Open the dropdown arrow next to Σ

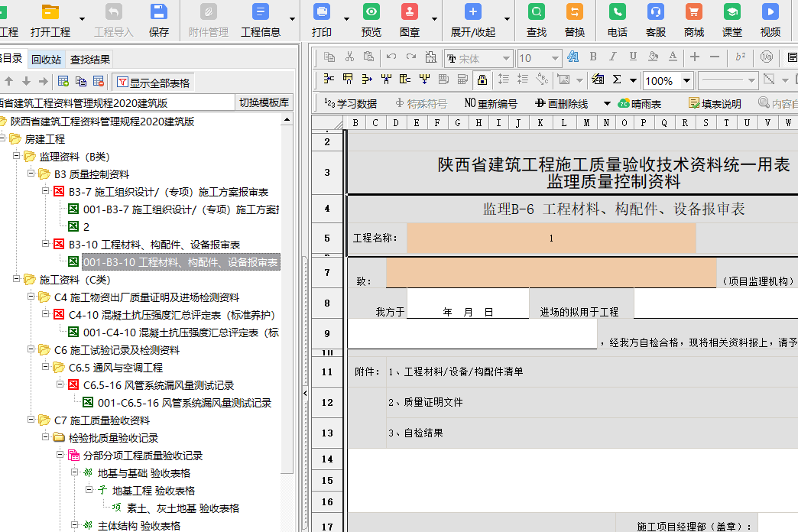pos(633,80)
